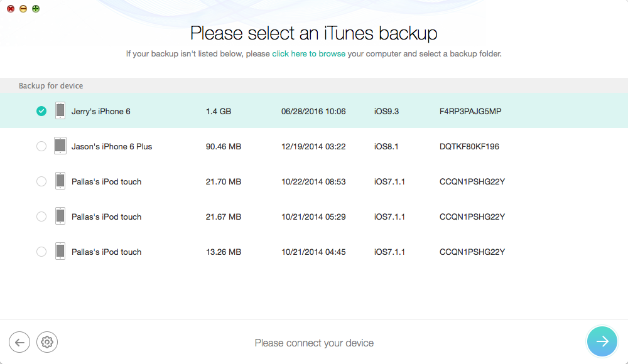628x364 pixels.
Task: Click the device icon for Jason's iPhone 6 Plus
Action: click(x=60, y=146)
